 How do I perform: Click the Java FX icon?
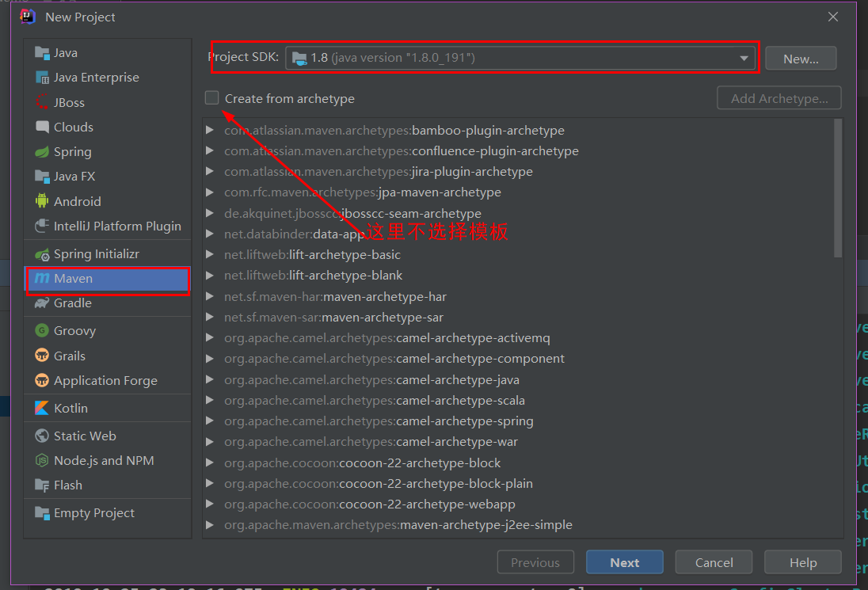coord(42,177)
